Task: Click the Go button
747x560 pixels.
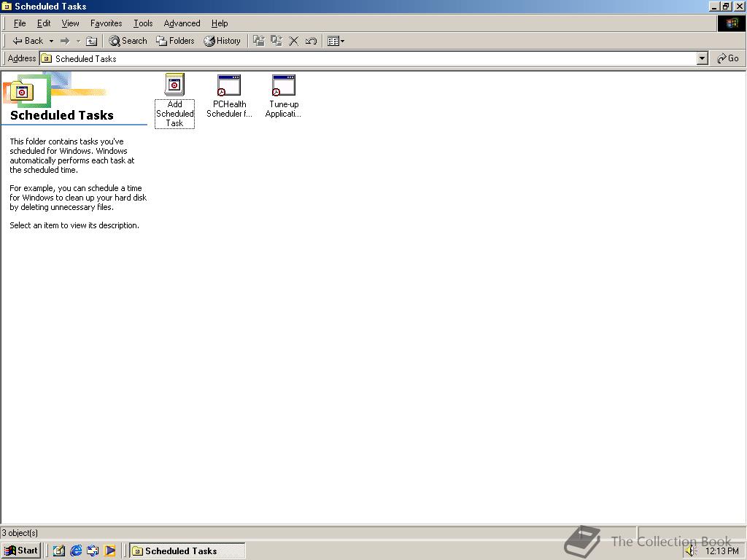Action: (728, 58)
